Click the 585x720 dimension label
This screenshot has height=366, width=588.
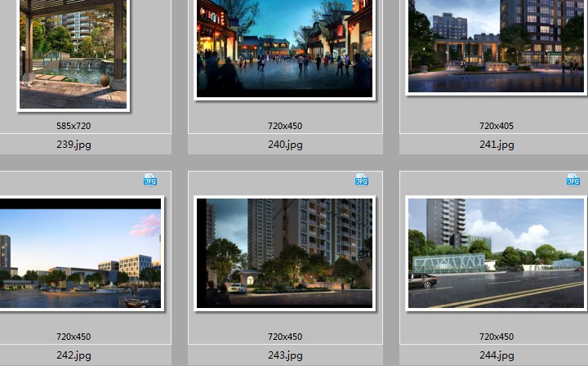tap(73, 126)
